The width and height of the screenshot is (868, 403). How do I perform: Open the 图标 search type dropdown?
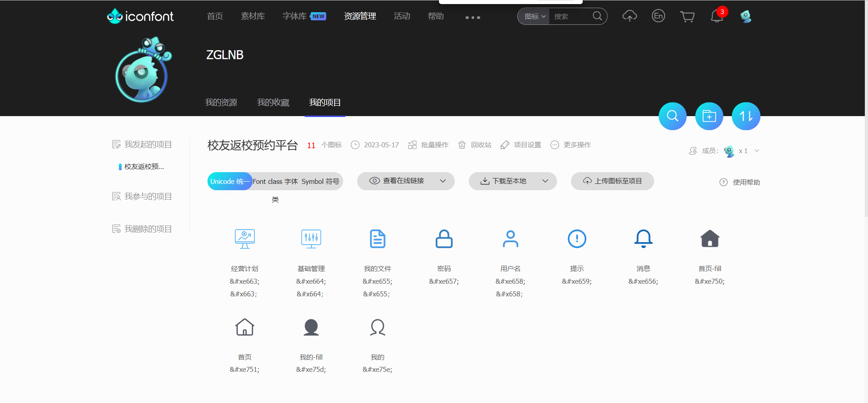[535, 17]
